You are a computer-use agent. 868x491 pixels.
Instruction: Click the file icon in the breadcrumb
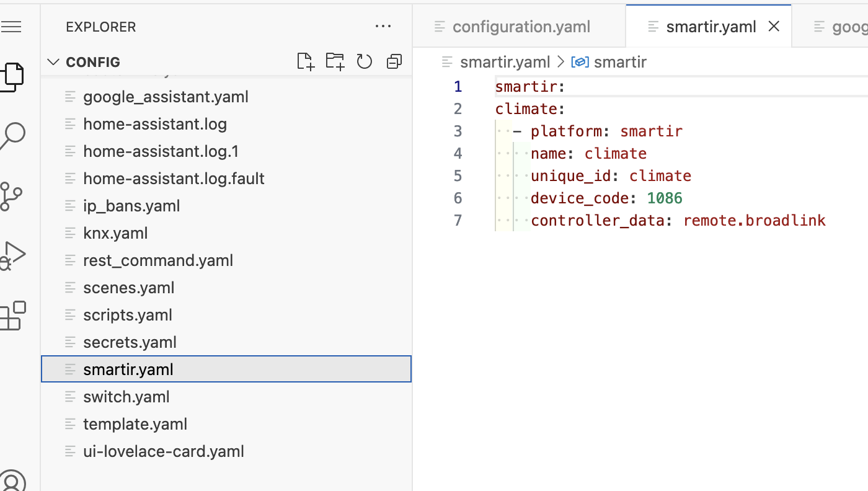tap(447, 62)
